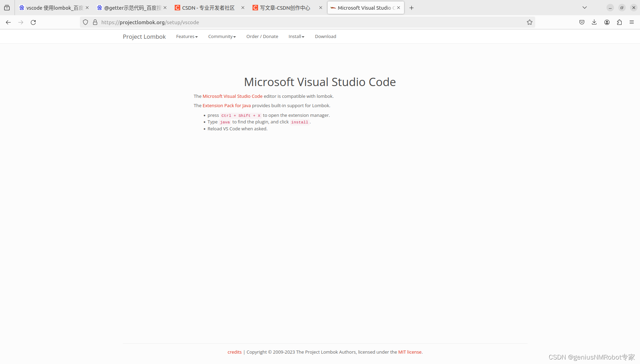Save page to Pocket
Image resolution: width=640 pixels, height=364 pixels.
(582, 22)
